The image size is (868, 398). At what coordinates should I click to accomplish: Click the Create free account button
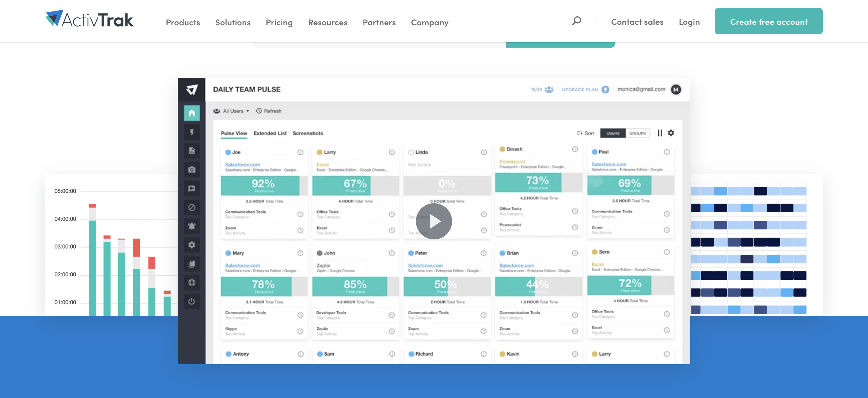768,21
